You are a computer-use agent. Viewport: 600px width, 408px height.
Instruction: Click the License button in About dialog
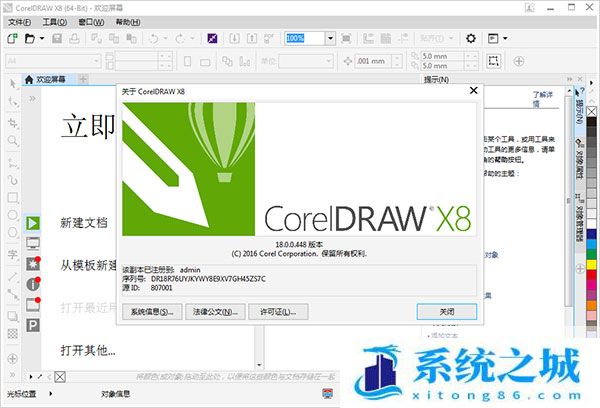(278, 312)
